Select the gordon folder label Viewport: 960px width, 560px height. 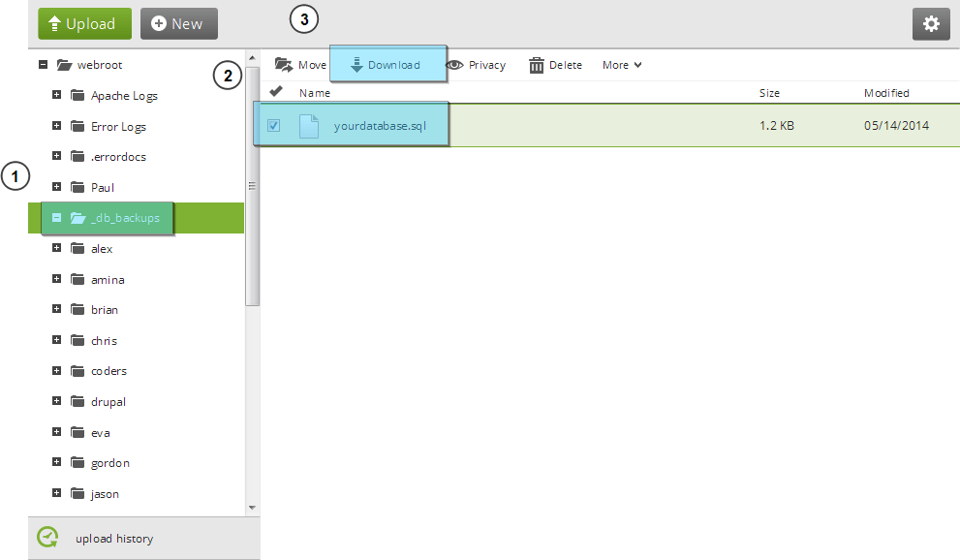pos(110,463)
